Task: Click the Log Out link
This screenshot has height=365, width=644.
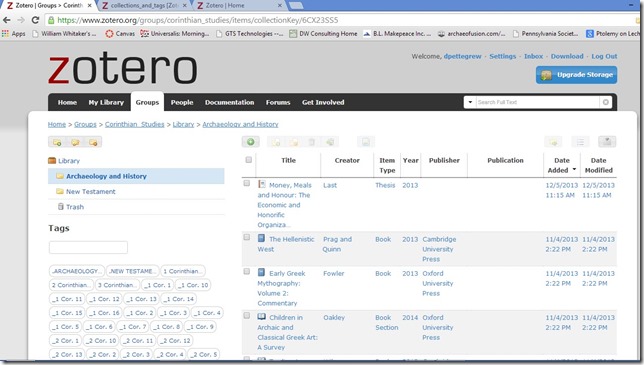Action: coord(604,56)
